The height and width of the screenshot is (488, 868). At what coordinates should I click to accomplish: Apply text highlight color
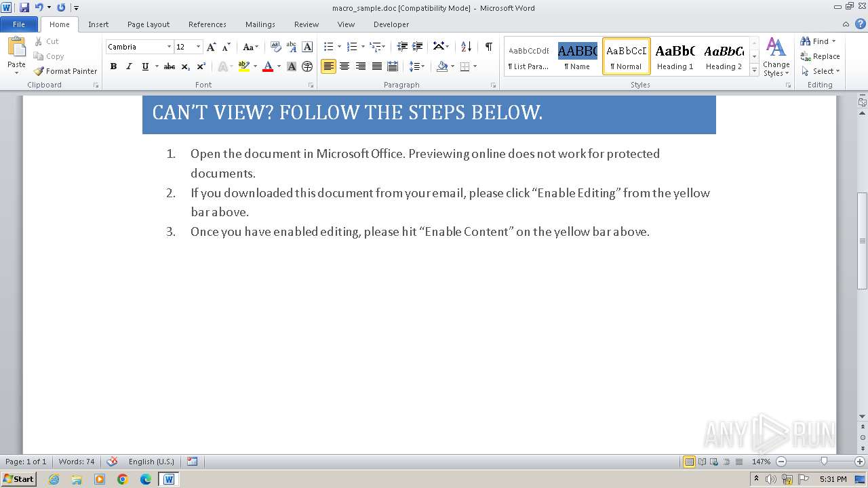pyautogui.click(x=244, y=66)
